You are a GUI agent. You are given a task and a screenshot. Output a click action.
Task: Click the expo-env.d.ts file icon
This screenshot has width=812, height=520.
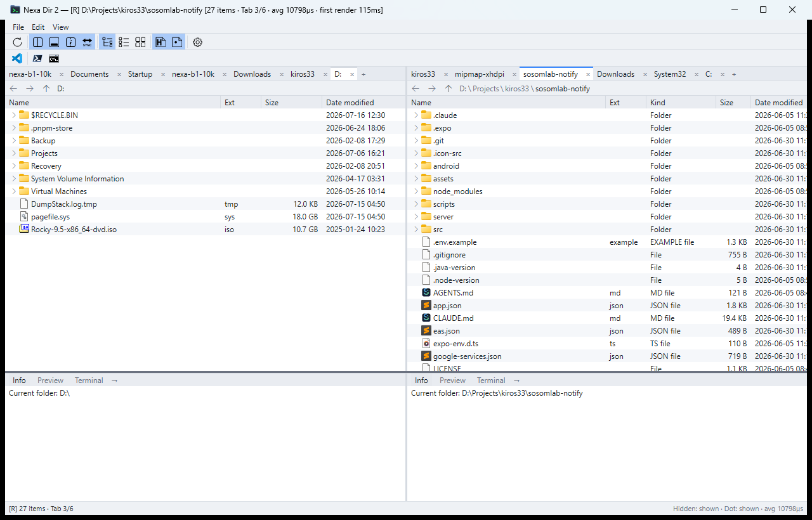[426, 343]
